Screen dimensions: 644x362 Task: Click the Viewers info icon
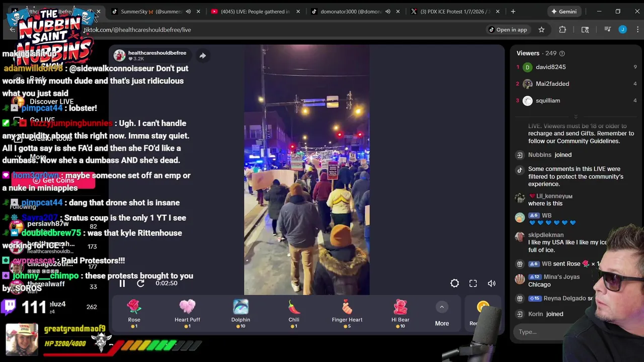click(562, 53)
